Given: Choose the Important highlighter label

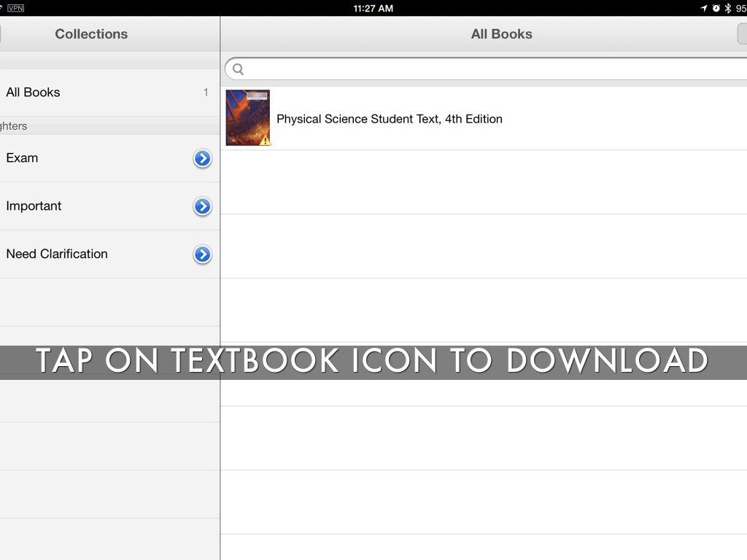Looking at the screenshot, I should [x=34, y=206].
